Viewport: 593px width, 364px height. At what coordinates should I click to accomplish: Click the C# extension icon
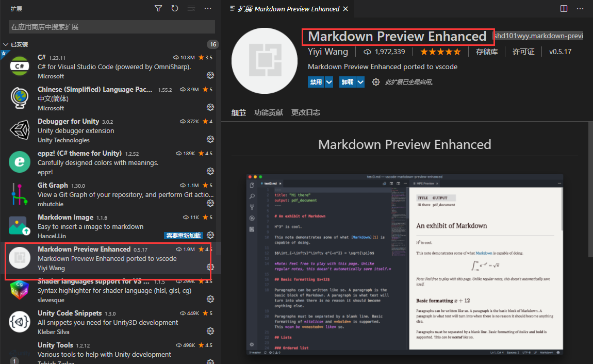click(19, 66)
